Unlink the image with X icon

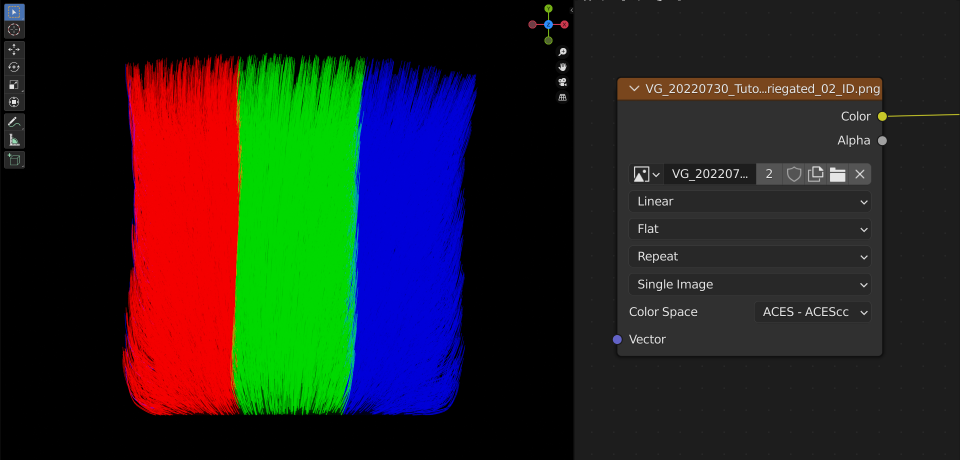tap(860, 175)
